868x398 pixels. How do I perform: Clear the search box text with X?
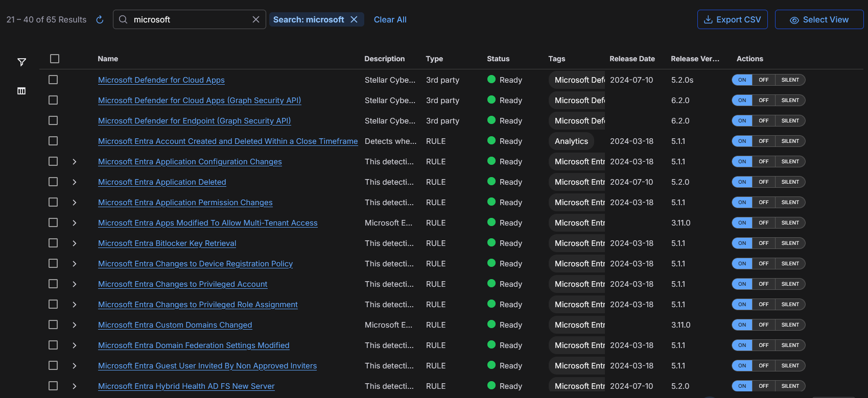point(256,19)
